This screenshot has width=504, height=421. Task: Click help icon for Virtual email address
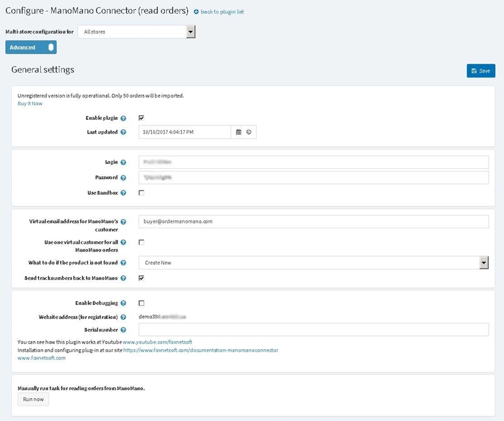[123, 222]
